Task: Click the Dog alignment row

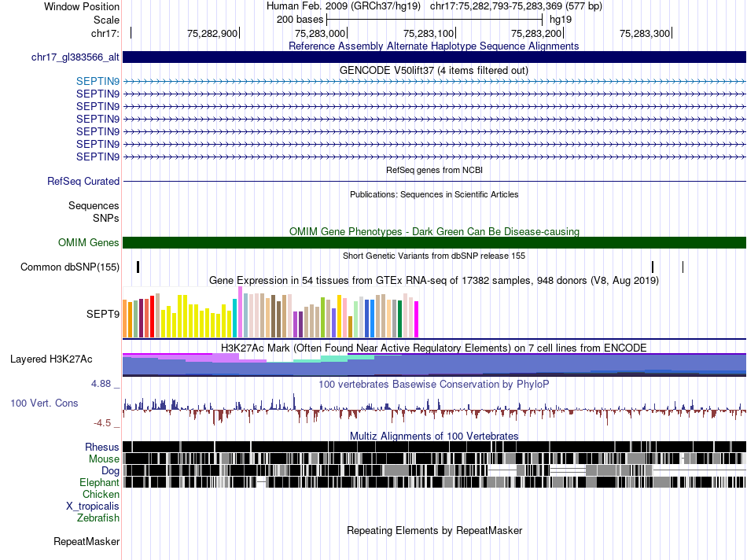Action: pos(434,470)
